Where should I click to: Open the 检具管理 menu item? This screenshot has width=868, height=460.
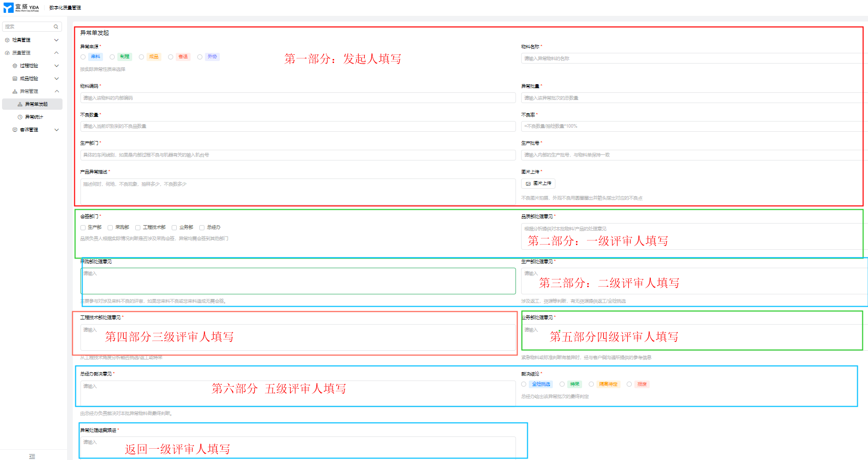click(32, 40)
